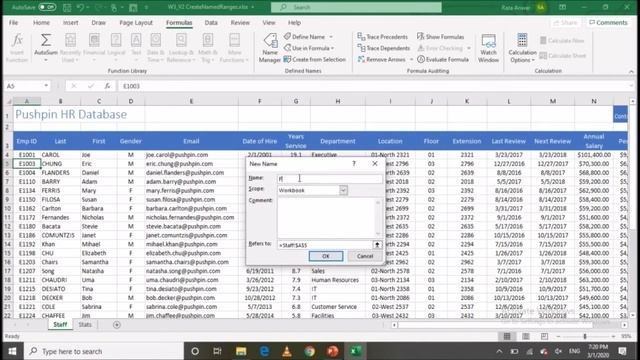The image size is (640, 360).
Task: Add a new sheet with plus icon
Action: (x=117, y=325)
